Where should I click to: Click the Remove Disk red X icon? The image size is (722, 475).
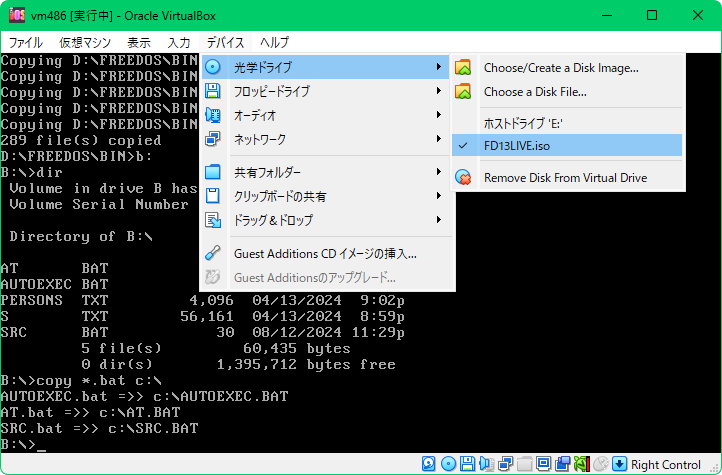coord(463,177)
